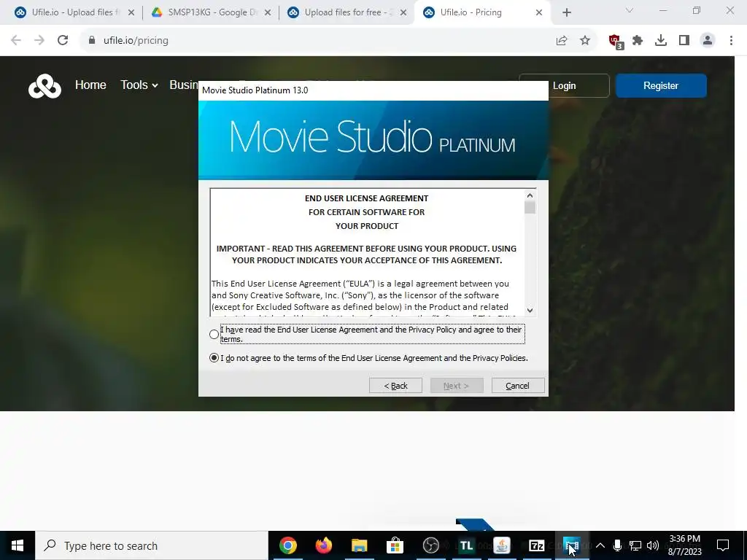Screen dimensions: 747x560
Task: Click the taskbar search box
Action: 152,545
